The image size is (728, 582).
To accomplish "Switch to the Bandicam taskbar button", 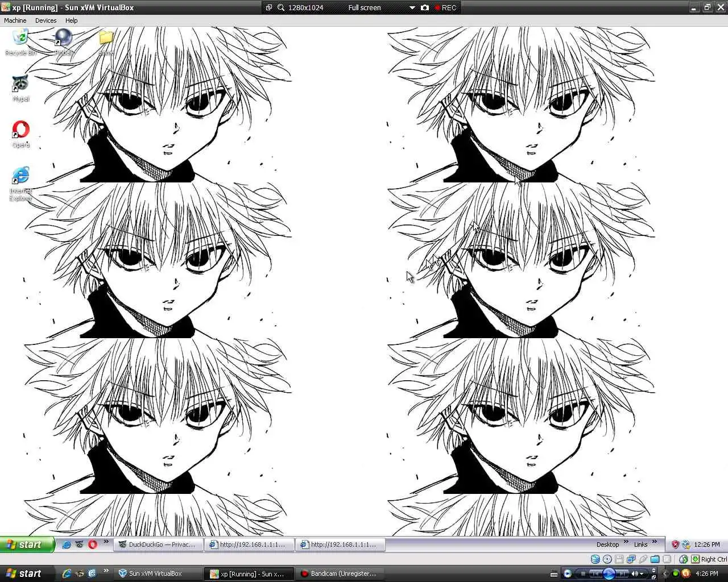I will point(341,573).
